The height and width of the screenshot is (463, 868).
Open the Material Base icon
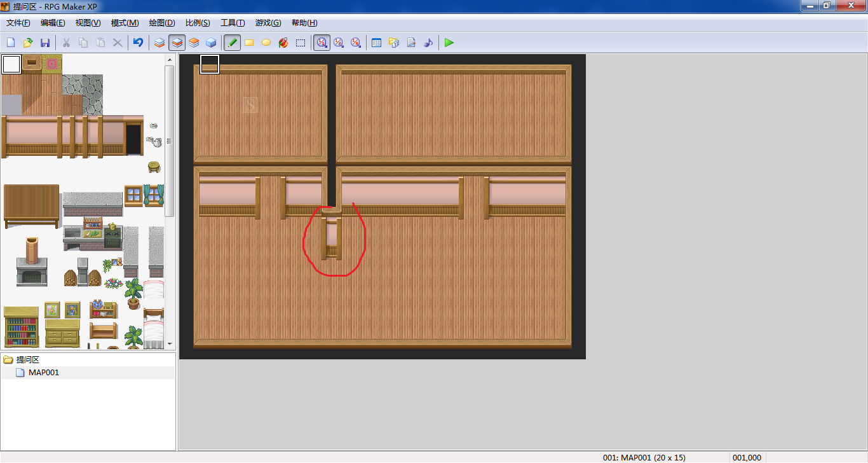[394, 43]
